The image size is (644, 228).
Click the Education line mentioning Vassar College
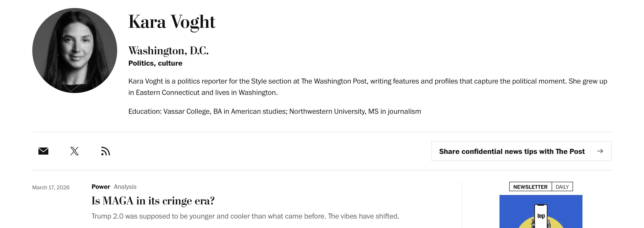pos(275,111)
